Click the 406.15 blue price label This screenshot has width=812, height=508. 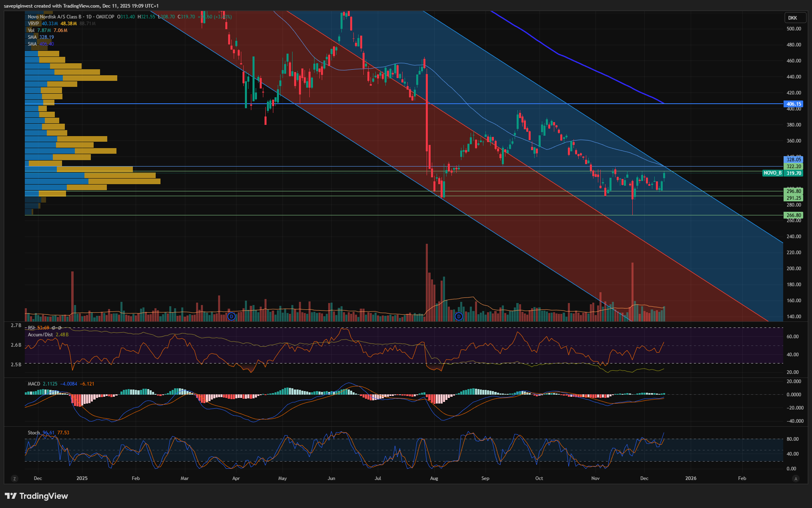(x=793, y=104)
